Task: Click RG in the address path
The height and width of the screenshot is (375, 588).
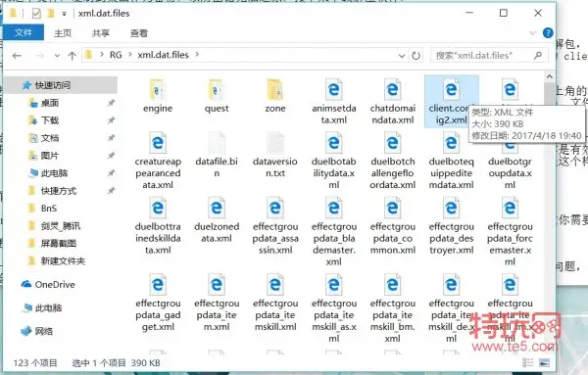Action: point(116,55)
